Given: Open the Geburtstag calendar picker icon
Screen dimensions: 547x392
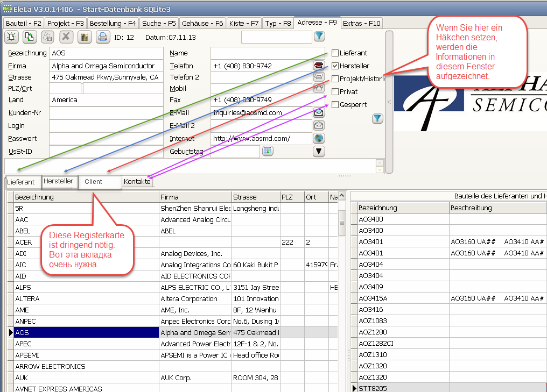Looking at the screenshot, I should coord(268,151).
